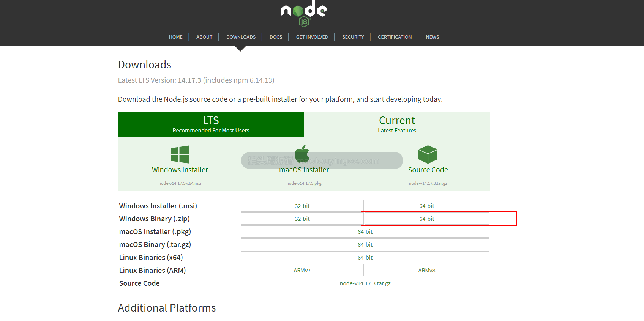Click the Additional Platforms heading
644x321 pixels.
click(167, 308)
